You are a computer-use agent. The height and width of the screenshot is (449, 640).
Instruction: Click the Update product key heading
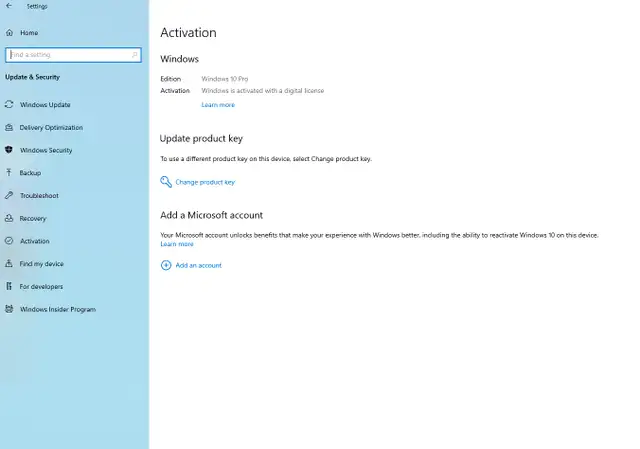pos(201,139)
